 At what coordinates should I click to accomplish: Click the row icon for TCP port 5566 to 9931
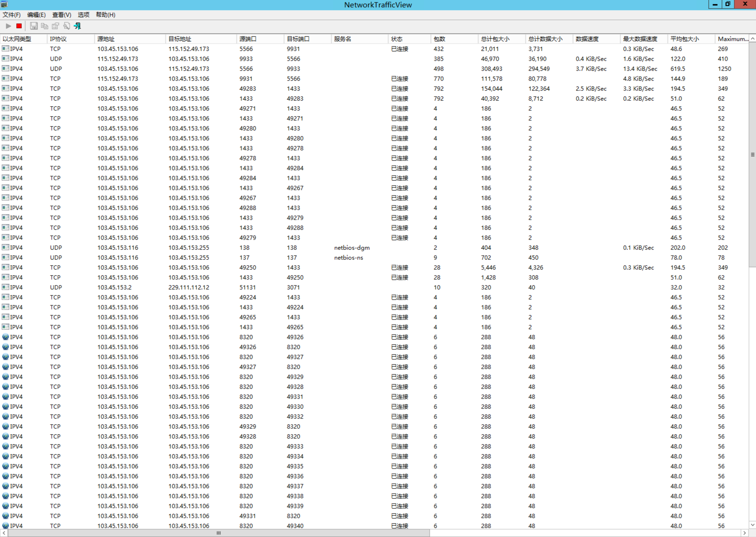pos(5,49)
